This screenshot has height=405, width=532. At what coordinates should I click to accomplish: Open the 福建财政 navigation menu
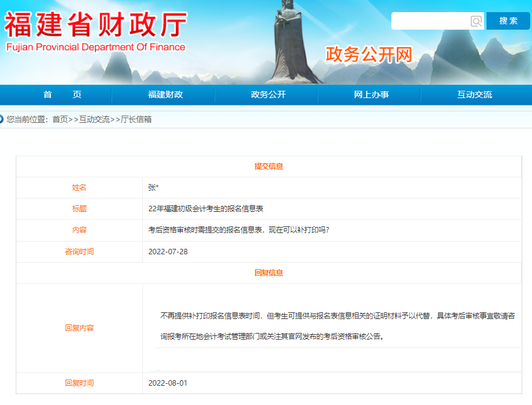[x=163, y=95]
